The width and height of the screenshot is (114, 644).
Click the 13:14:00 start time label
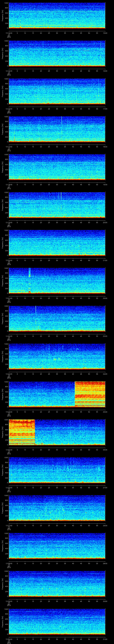9,33
